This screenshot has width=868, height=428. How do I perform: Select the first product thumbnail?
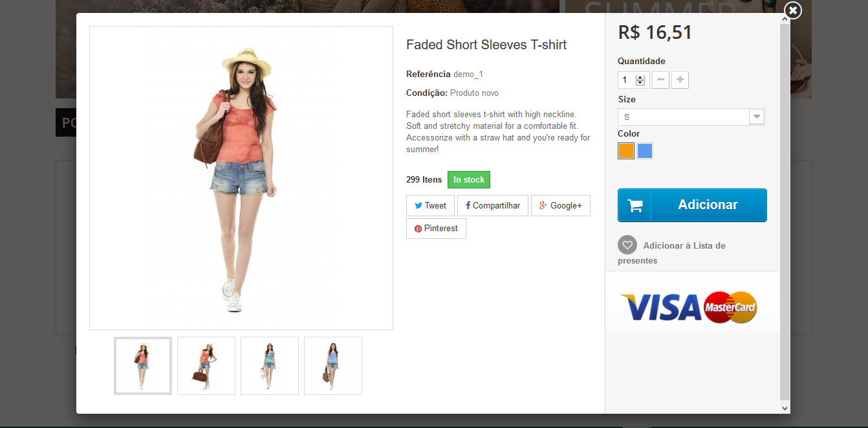pyautogui.click(x=143, y=366)
